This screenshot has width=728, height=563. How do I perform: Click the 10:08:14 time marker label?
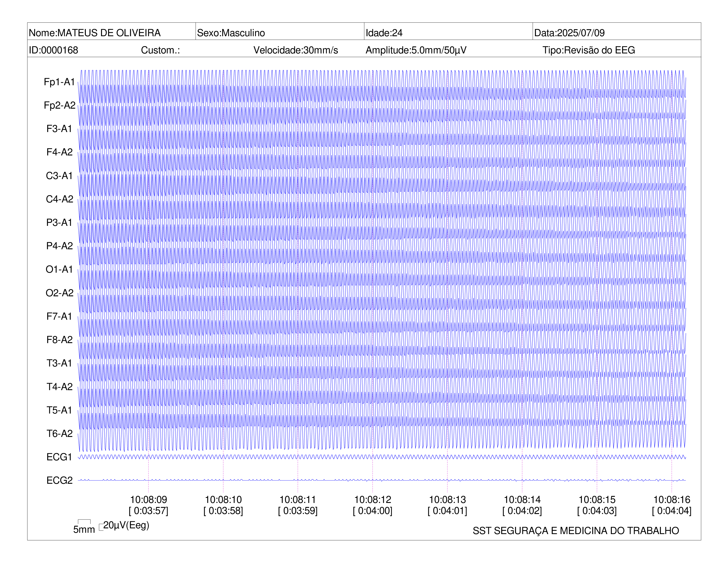pos(522,500)
